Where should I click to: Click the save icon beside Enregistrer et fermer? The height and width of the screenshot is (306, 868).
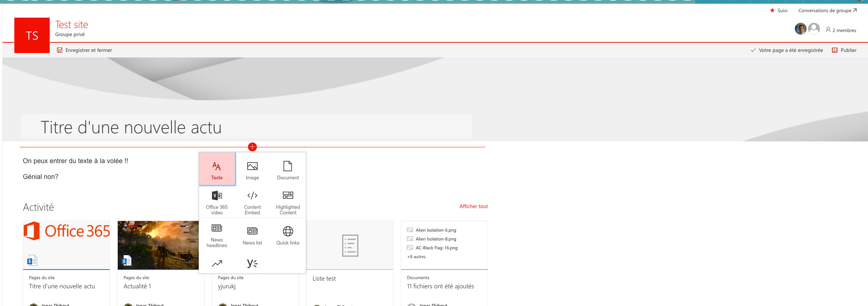(x=60, y=50)
